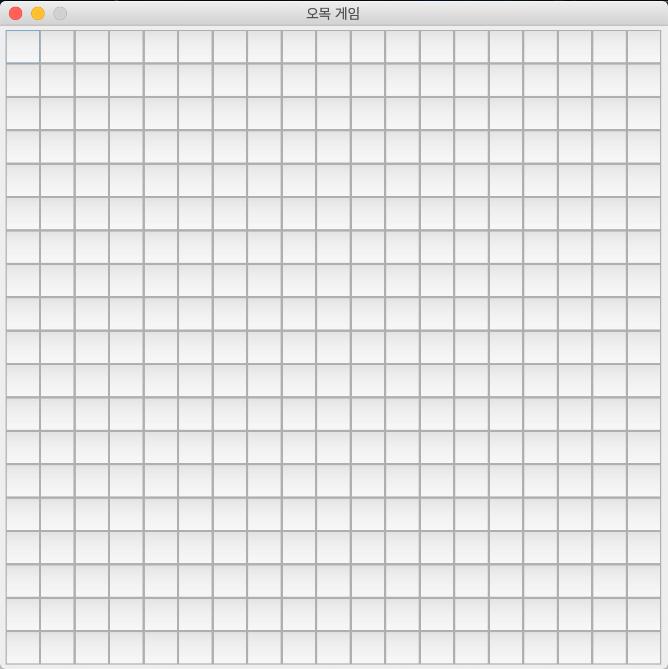Close the 오목 게임 window with red button
Viewport: 668px width, 669px height.
(x=16, y=14)
